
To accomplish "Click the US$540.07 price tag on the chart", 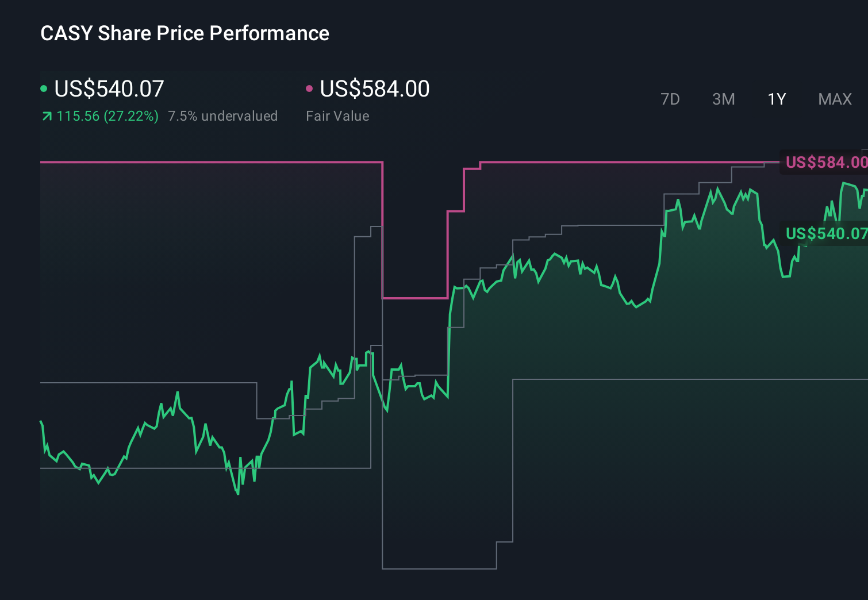I will click(x=826, y=233).
